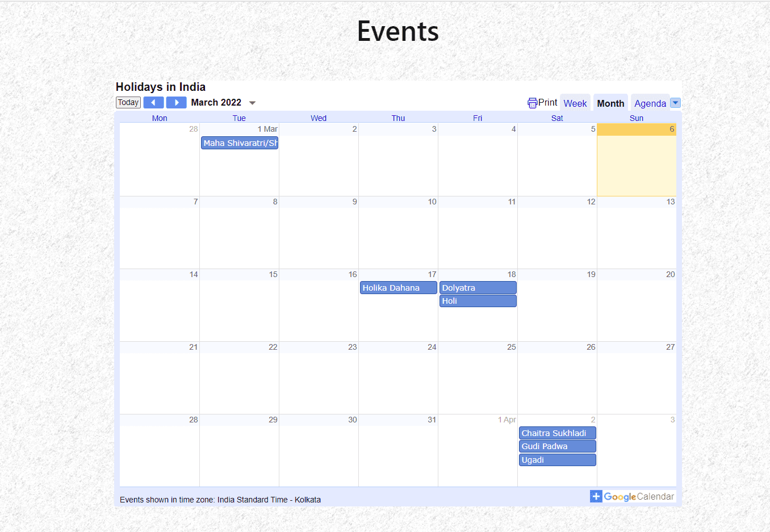Select the day number 28 of March
The height and width of the screenshot is (532, 770).
click(194, 420)
